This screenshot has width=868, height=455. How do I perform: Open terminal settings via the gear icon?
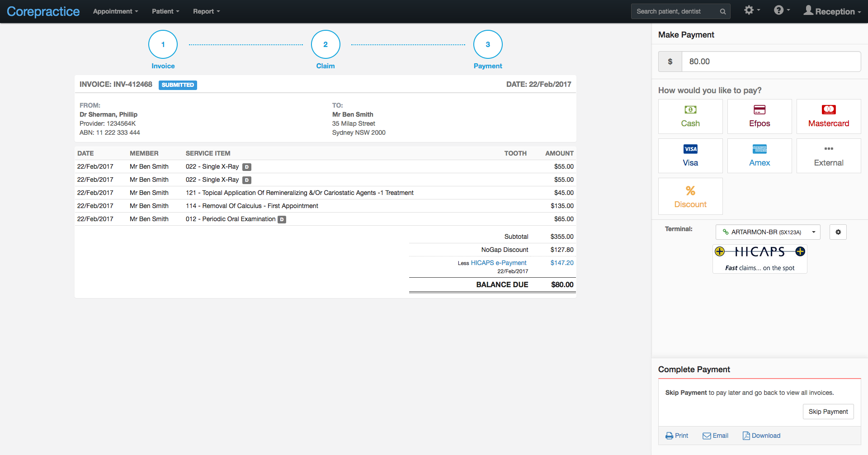click(x=838, y=232)
